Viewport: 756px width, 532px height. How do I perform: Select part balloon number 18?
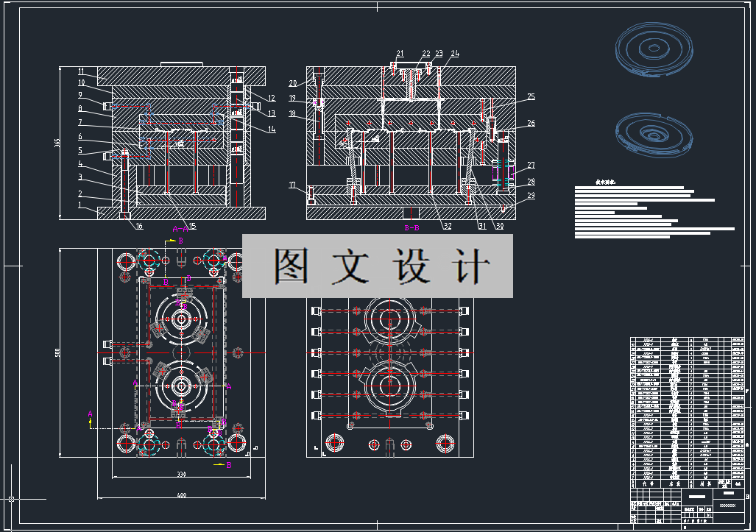click(292, 114)
